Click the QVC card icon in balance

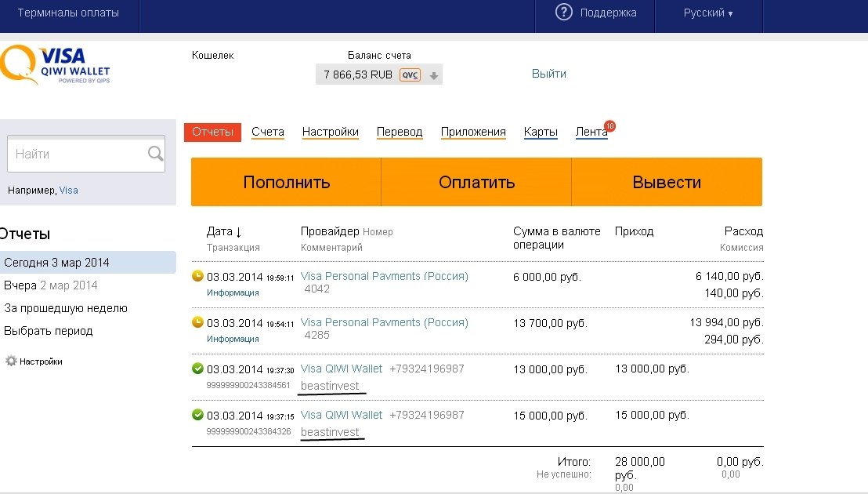pos(410,74)
